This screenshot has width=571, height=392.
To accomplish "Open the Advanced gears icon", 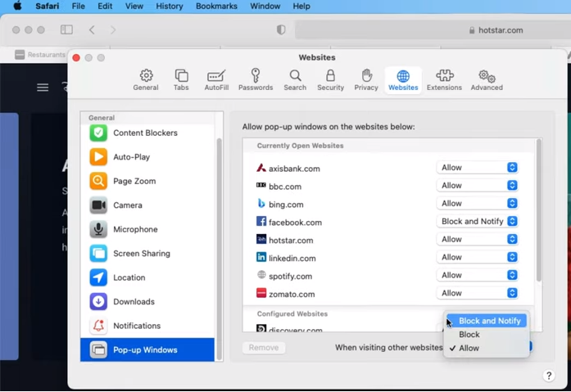I will point(487,80).
